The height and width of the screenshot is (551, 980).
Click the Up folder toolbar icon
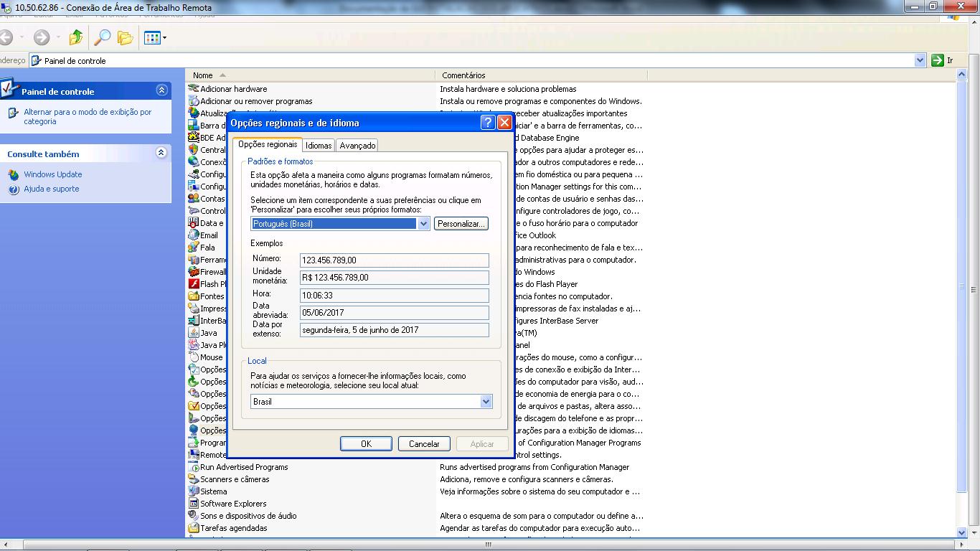76,37
